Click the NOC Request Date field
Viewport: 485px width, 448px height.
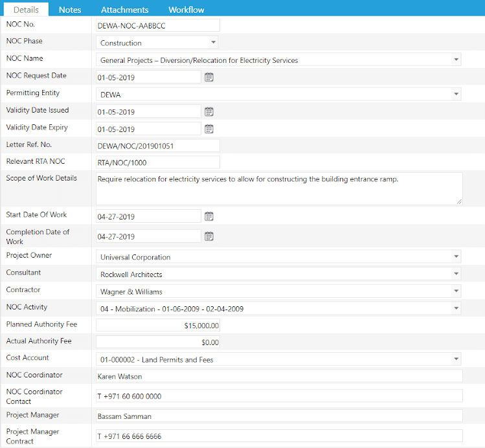(148, 77)
